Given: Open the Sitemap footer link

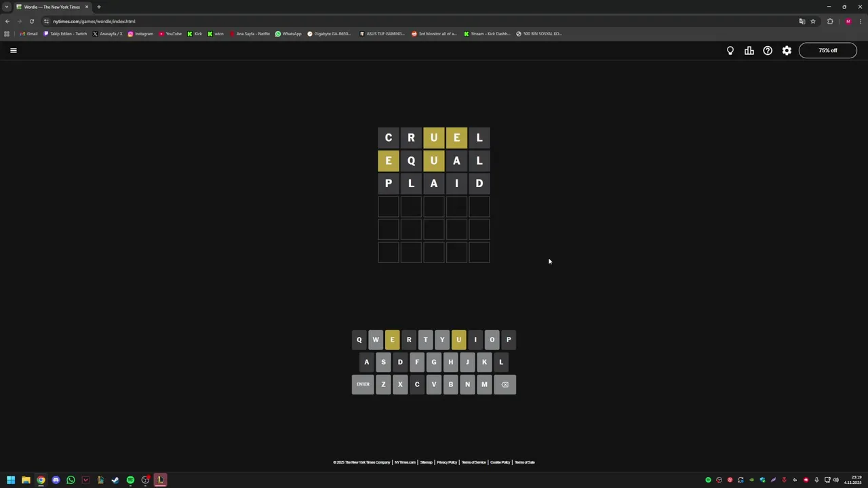Looking at the screenshot, I should [x=426, y=462].
